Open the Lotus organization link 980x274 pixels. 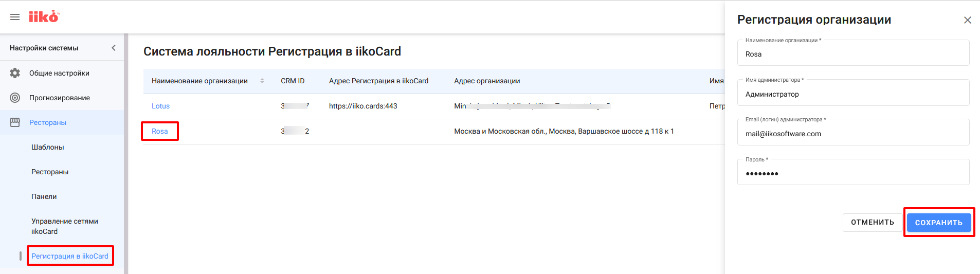tap(160, 106)
